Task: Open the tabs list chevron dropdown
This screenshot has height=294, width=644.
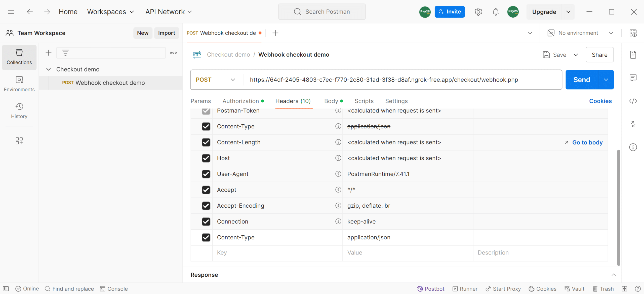Action: point(530,33)
